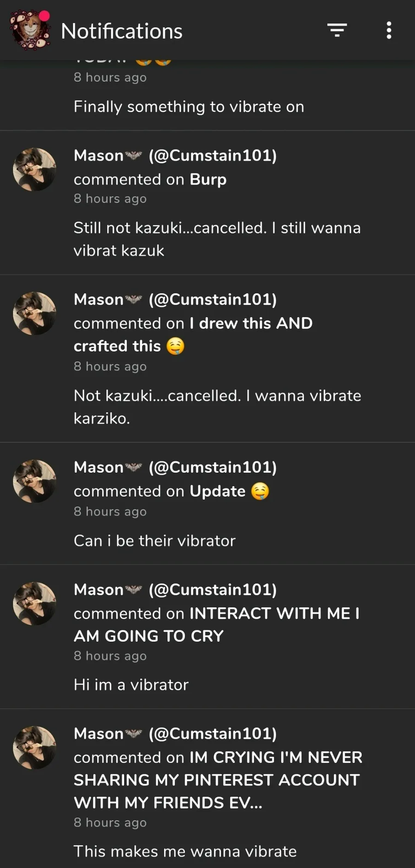The height and width of the screenshot is (868, 415).
Task: Open the comment 'Can i be their vibrator'
Action: point(154,541)
